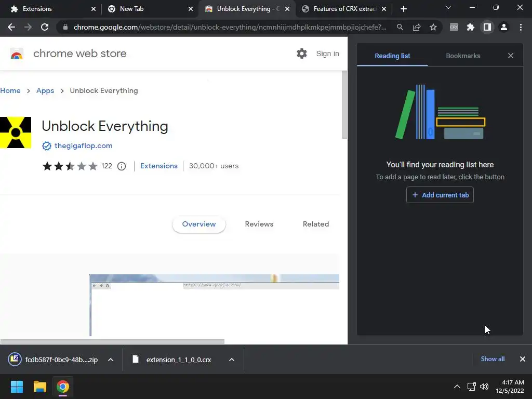Open Chrome Web Store settings gear
Screen dimensions: 532x399
point(302,54)
